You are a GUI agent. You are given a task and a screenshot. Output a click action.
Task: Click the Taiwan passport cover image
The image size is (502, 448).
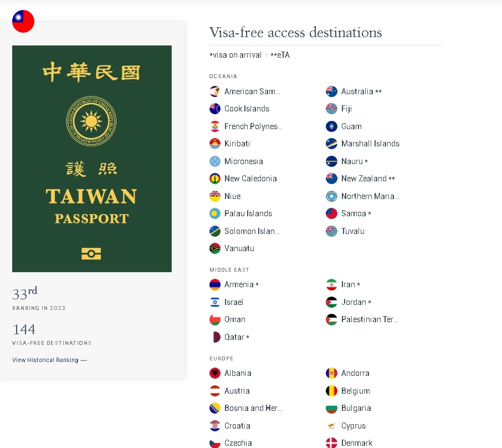tap(92, 159)
